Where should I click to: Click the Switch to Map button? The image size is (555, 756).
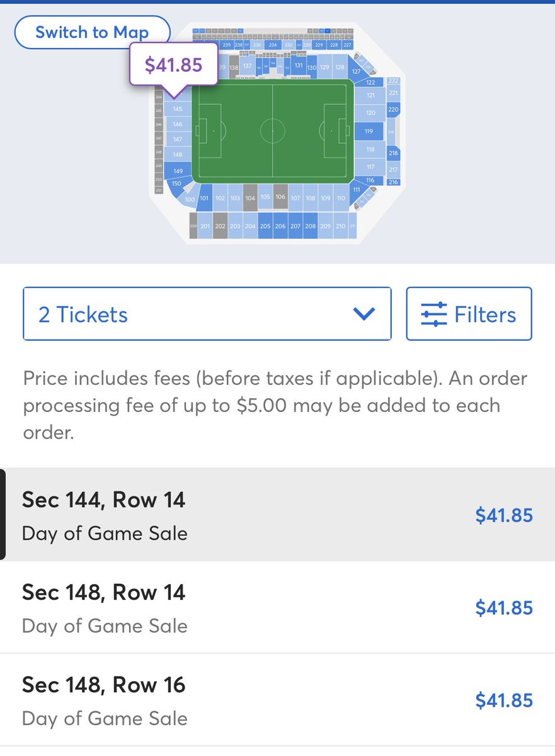click(92, 32)
